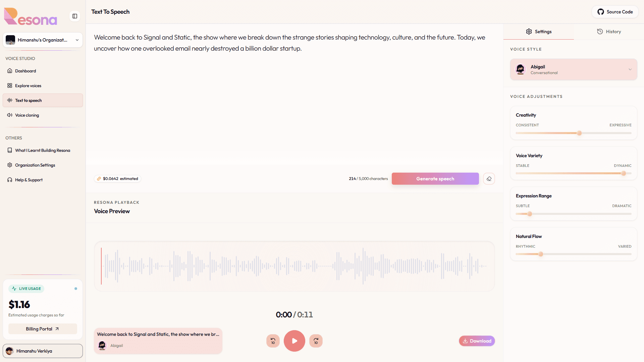Click the Estimated usage charges so far text
The height and width of the screenshot is (362, 644).
(36, 315)
